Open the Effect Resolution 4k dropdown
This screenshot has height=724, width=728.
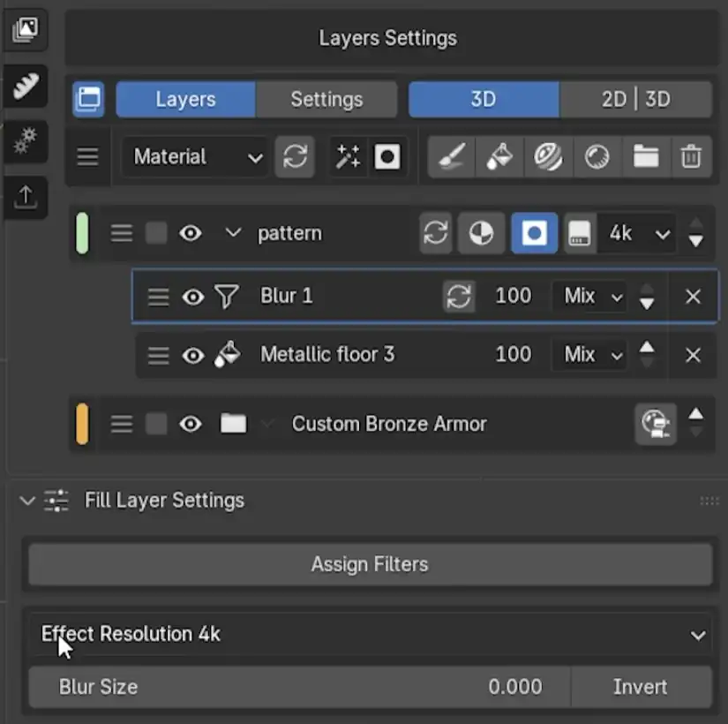pyautogui.click(x=370, y=634)
